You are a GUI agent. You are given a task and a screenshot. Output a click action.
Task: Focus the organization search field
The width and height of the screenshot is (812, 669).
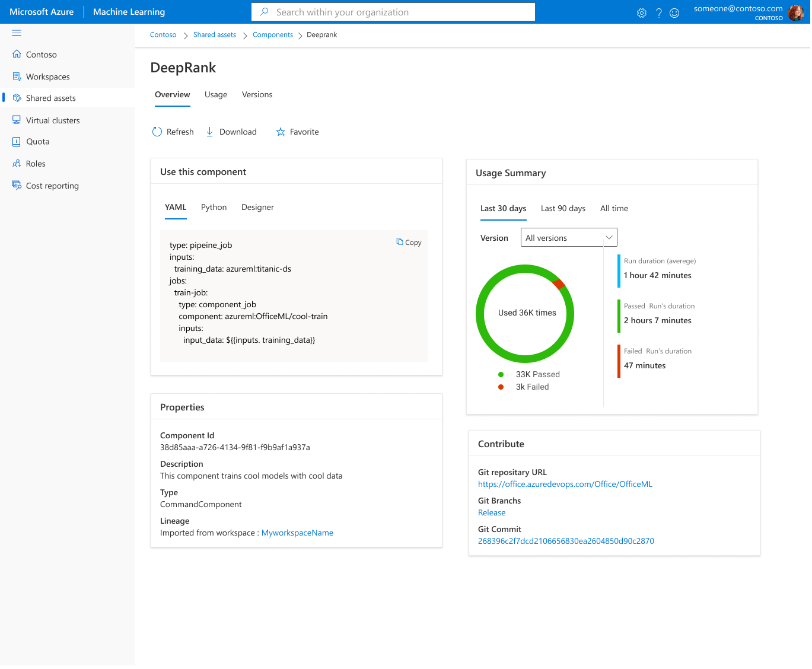click(x=393, y=12)
